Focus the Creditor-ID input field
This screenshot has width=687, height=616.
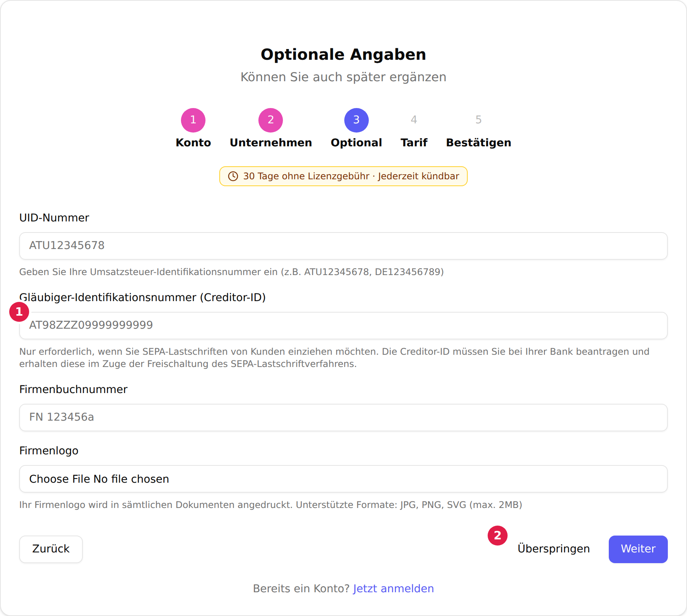pyautogui.click(x=343, y=326)
